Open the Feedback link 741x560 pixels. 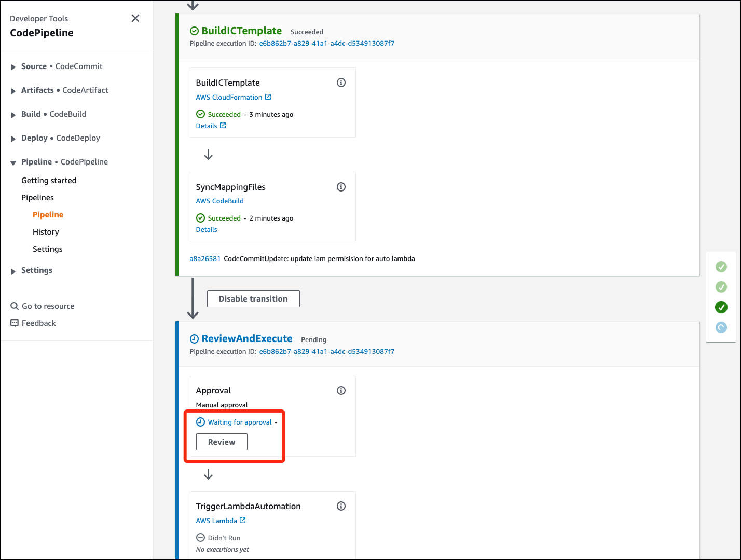[39, 323]
